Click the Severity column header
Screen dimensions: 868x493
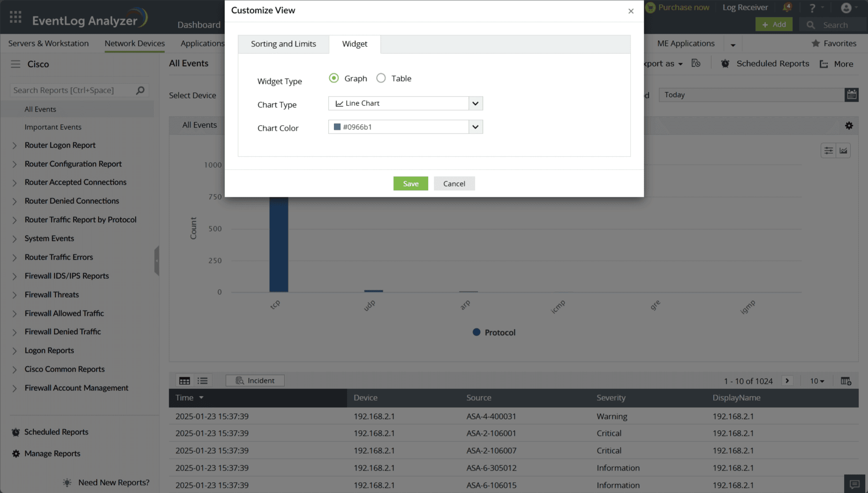tap(611, 398)
